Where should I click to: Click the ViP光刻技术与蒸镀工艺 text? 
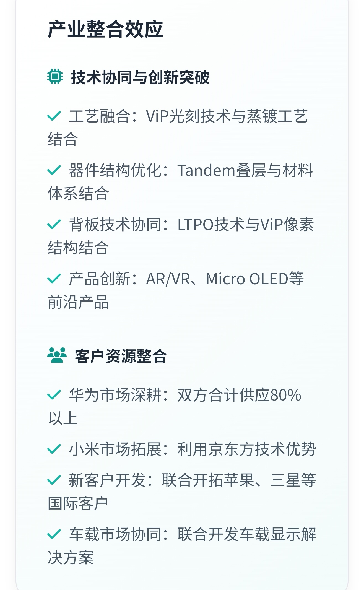227,116
